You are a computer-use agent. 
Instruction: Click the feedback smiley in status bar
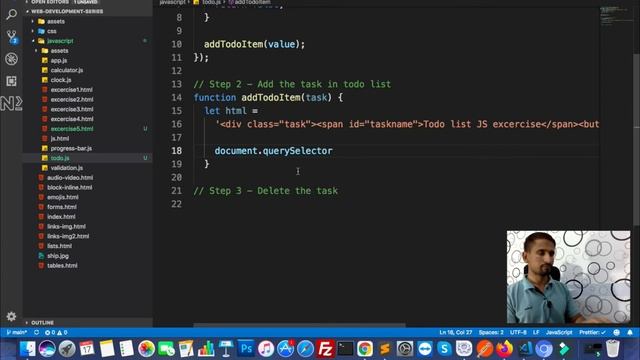point(617,332)
